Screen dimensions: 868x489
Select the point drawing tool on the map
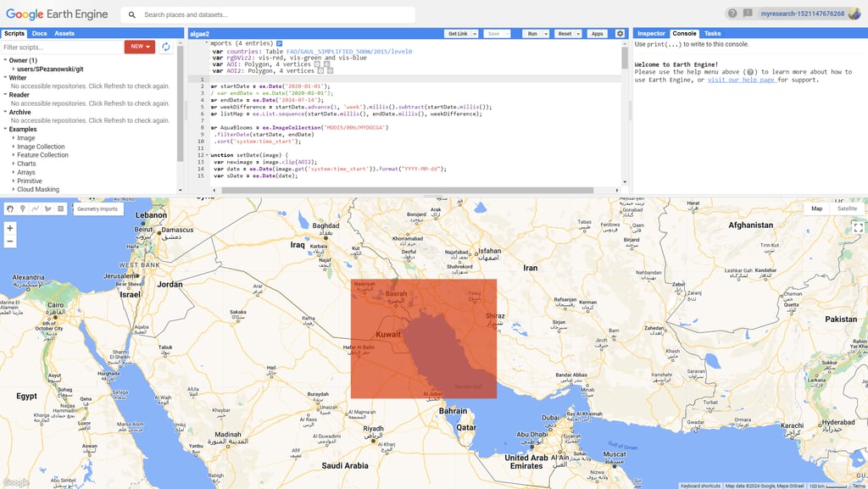(22, 208)
